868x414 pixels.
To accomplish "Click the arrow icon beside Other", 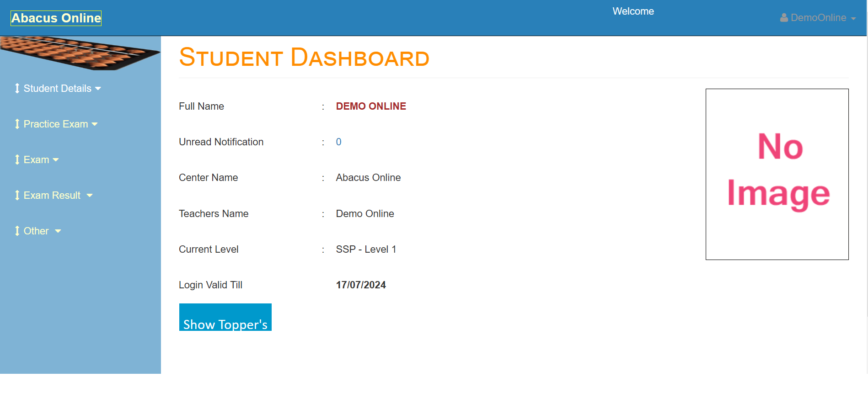I will [17, 231].
